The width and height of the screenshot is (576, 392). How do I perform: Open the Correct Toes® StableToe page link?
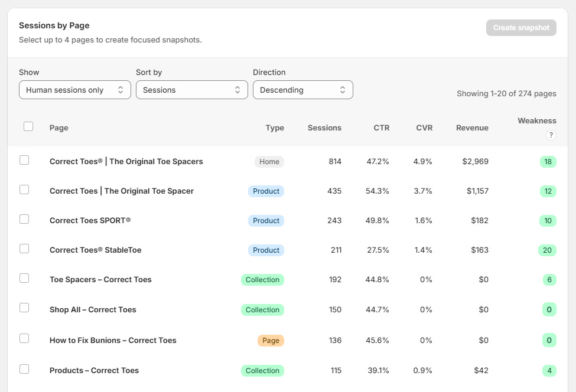point(96,250)
